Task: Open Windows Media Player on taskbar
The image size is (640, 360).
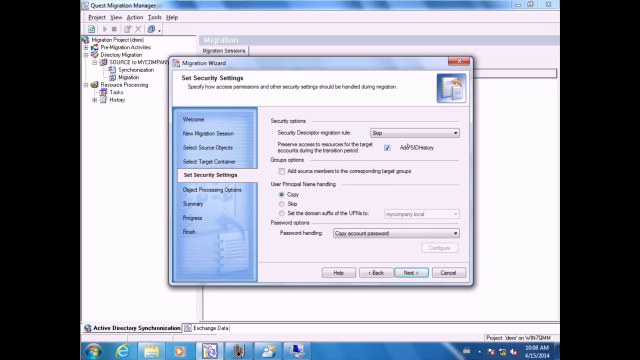Action: click(179, 351)
